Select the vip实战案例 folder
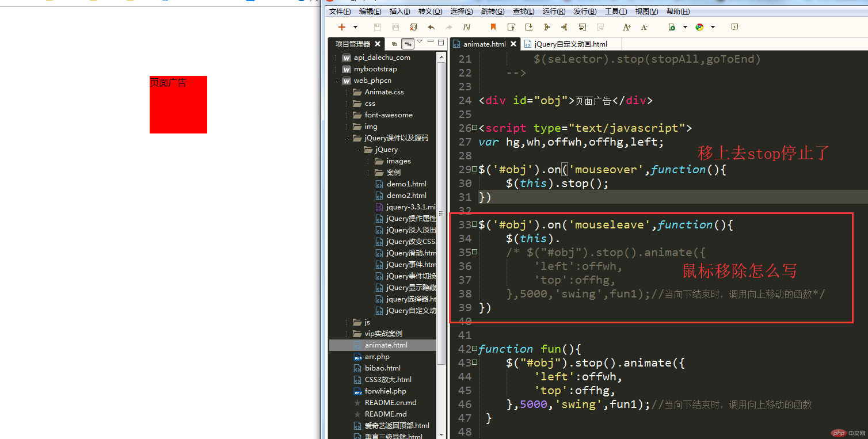The image size is (868, 439). [383, 334]
